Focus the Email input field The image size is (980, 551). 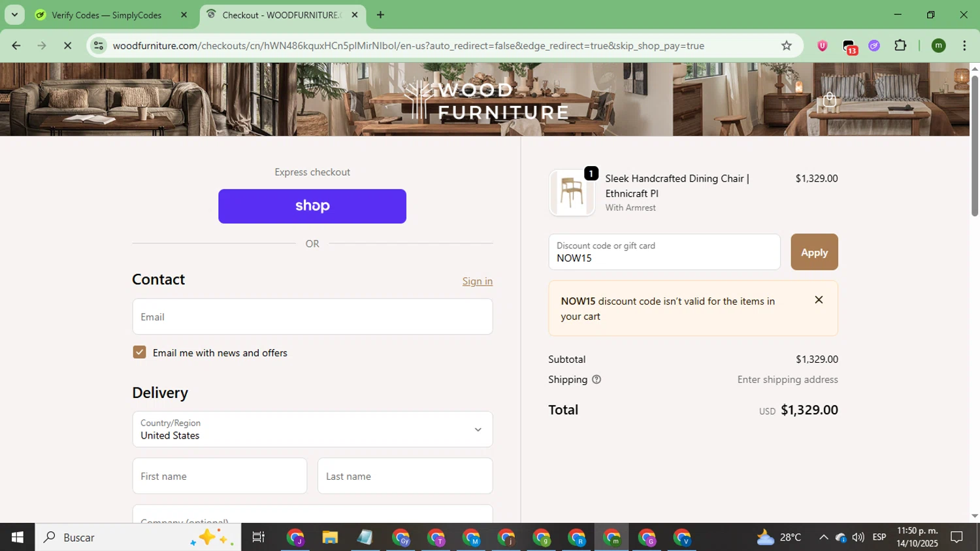pyautogui.click(x=312, y=317)
